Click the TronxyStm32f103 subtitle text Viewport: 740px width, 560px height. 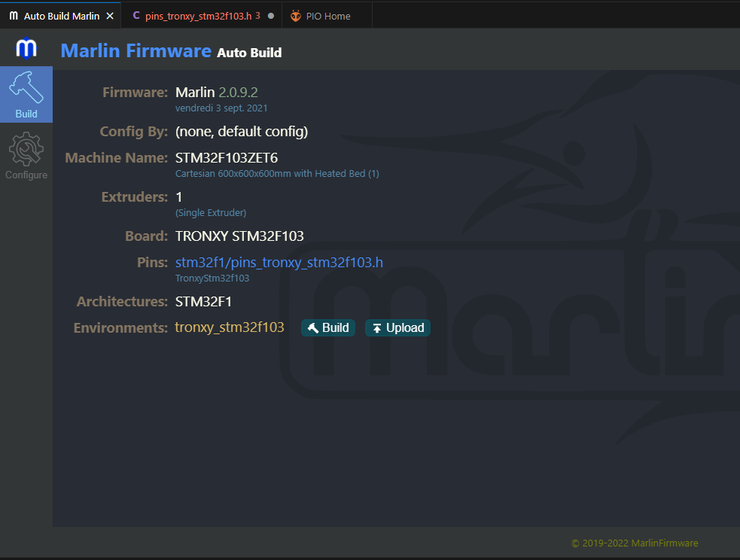pyautogui.click(x=212, y=278)
